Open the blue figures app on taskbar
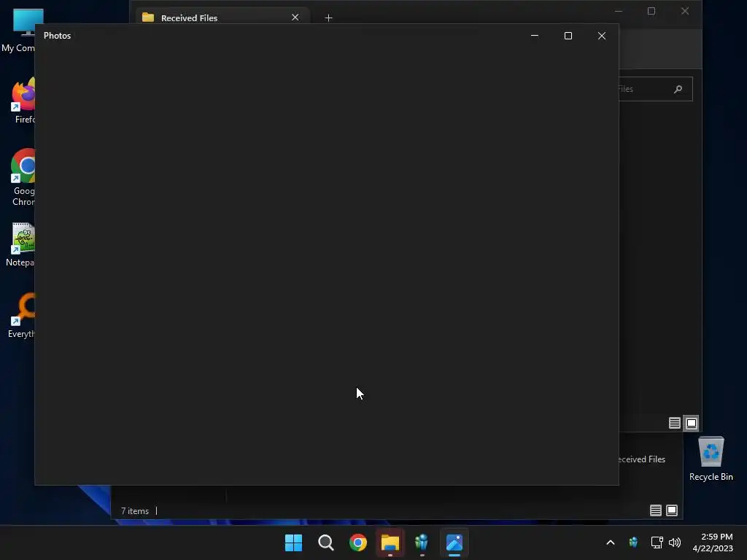Image resolution: width=747 pixels, height=560 pixels. tap(422, 542)
